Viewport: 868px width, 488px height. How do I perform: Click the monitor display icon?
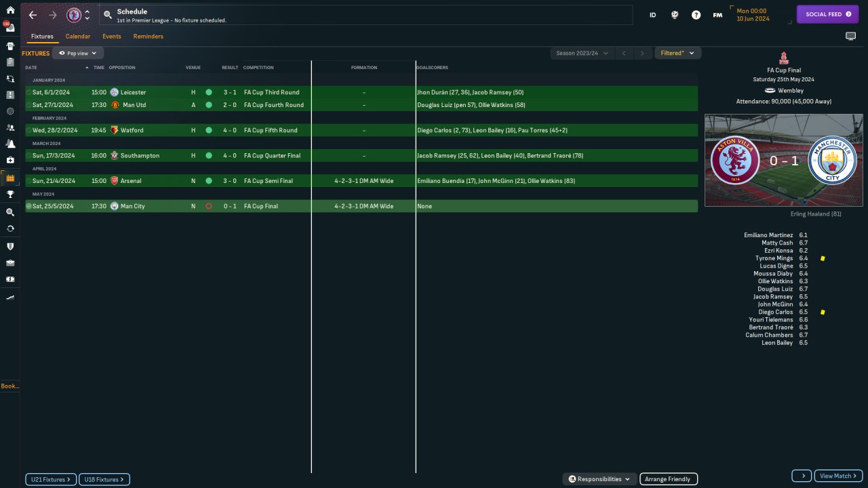[850, 37]
